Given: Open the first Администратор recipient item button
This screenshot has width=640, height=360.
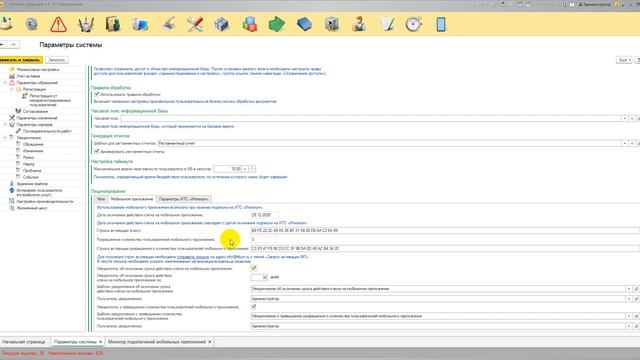Looking at the screenshot, I should 636,299.
